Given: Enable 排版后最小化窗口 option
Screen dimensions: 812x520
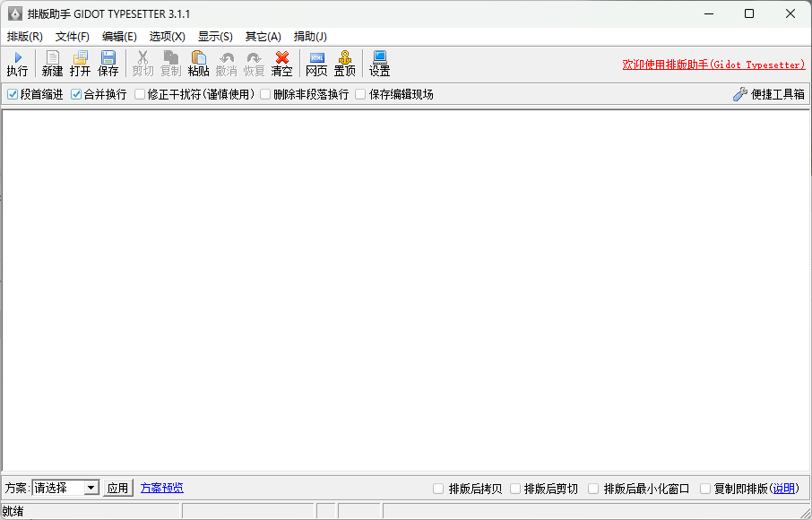Looking at the screenshot, I should tap(593, 488).
